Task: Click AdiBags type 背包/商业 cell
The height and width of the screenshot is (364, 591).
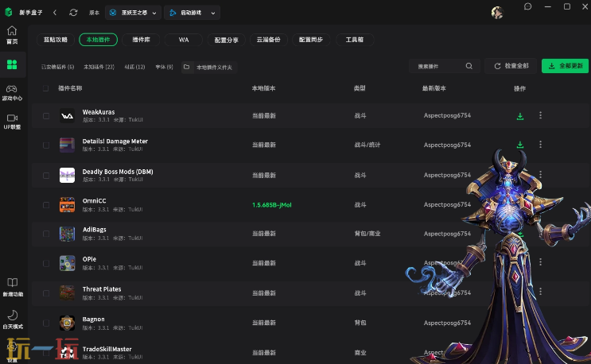Action: coord(367,234)
